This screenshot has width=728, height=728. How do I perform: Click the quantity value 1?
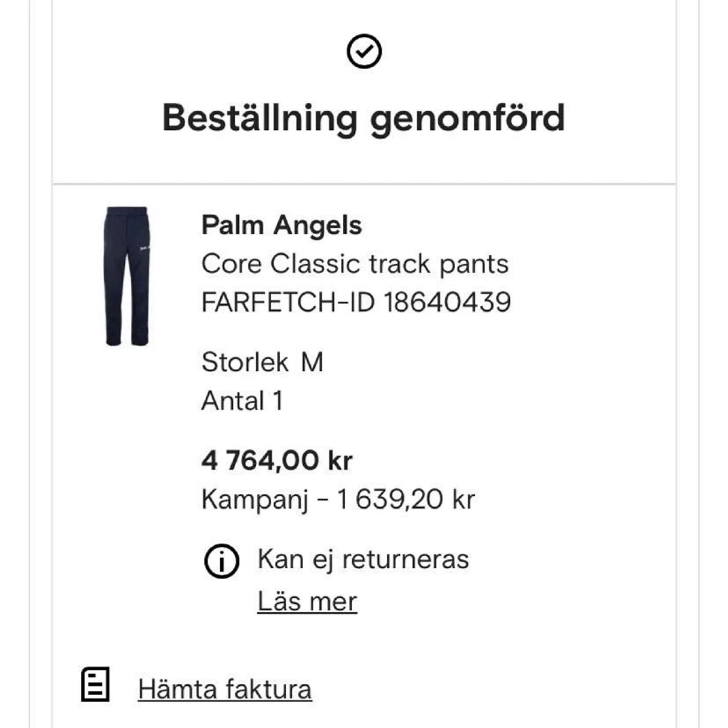coord(278,401)
